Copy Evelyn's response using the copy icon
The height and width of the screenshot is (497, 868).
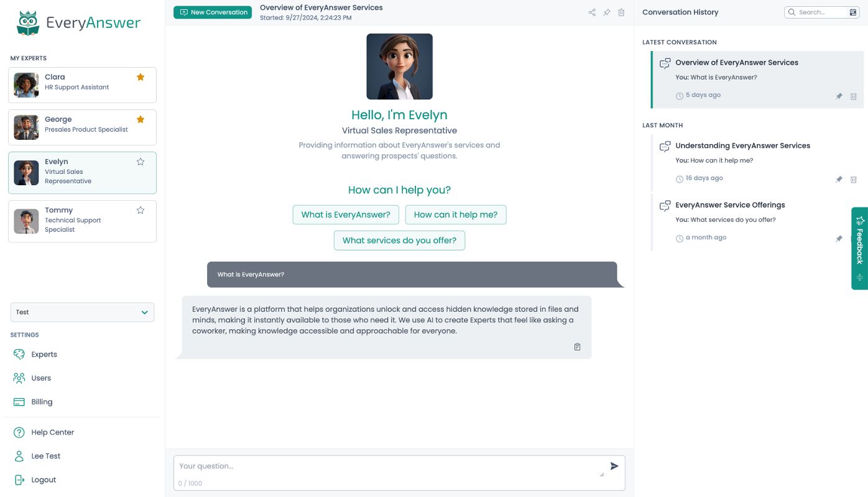[x=577, y=347]
